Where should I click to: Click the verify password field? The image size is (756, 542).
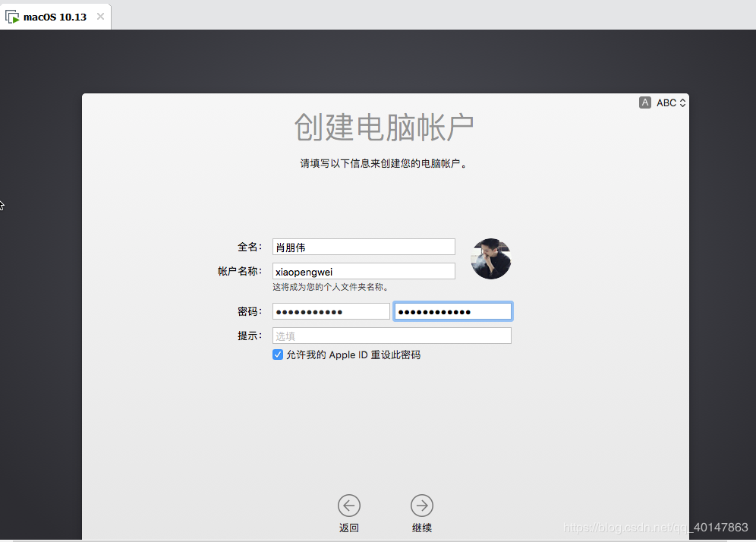(x=452, y=311)
